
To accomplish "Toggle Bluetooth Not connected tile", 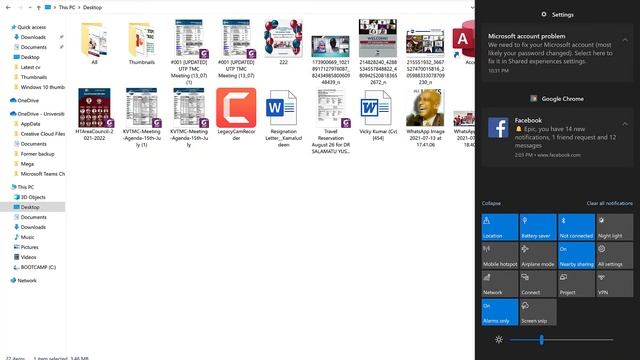I will pos(576,227).
